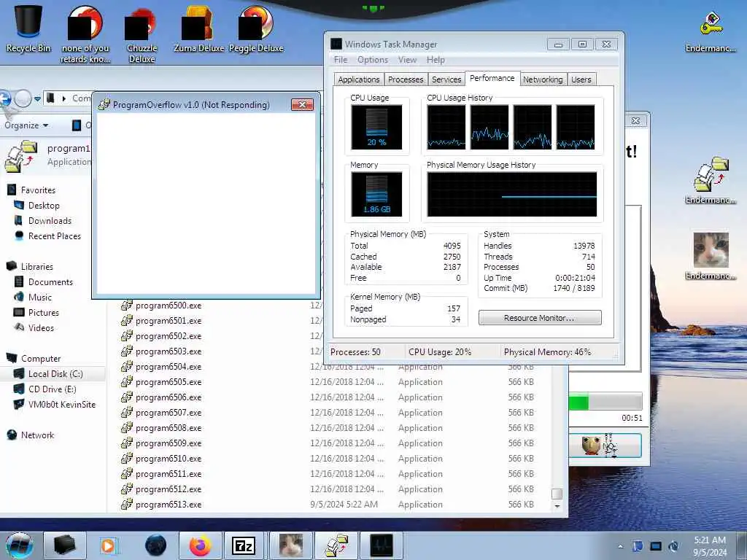
Task: Switch to the cat image taskbar item
Action: [x=290, y=545]
